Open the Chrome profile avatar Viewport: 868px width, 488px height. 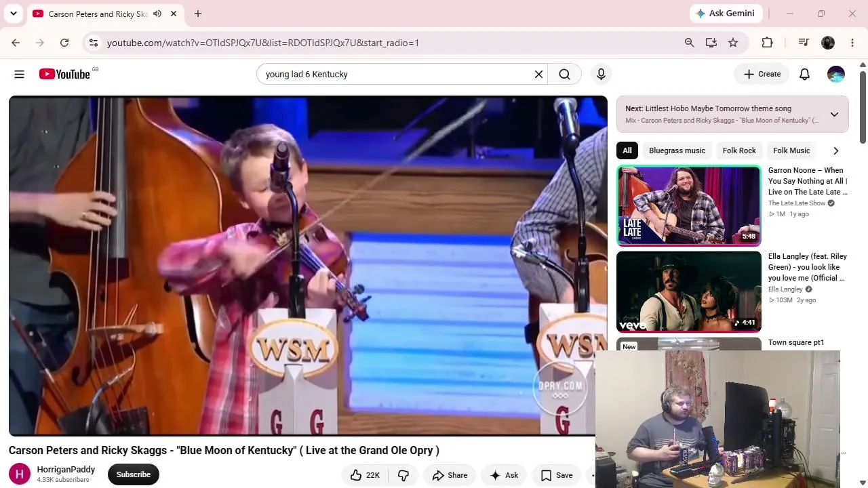(828, 43)
